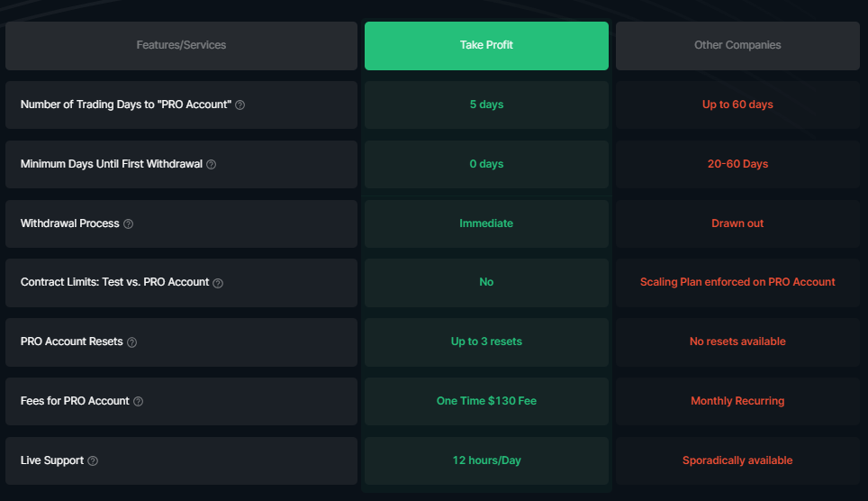The image size is (868, 501).
Task: Open info icon beside Fees for PRO Account
Action: pyautogui.click(x=138, y=401)
